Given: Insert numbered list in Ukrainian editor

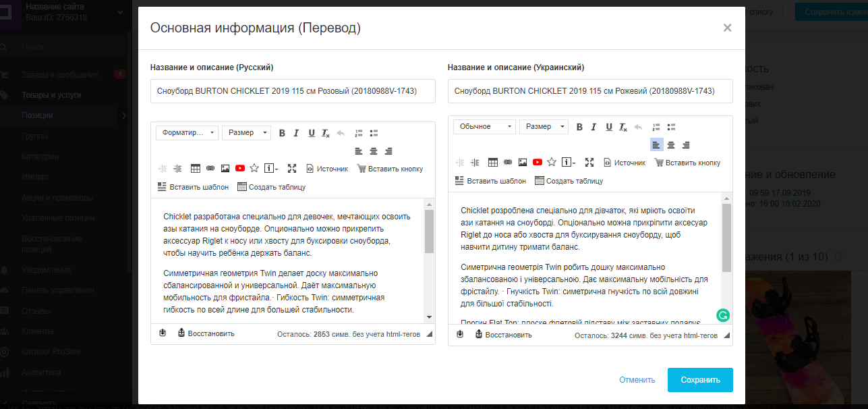Looking at the screenshot, I should 656,127.
